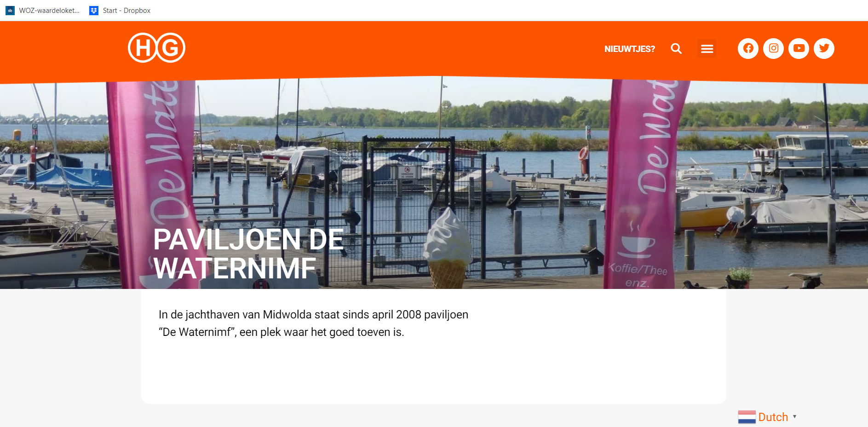
Task: Click the Paviljoen de Waternimf heading
Action: point(248,254)
